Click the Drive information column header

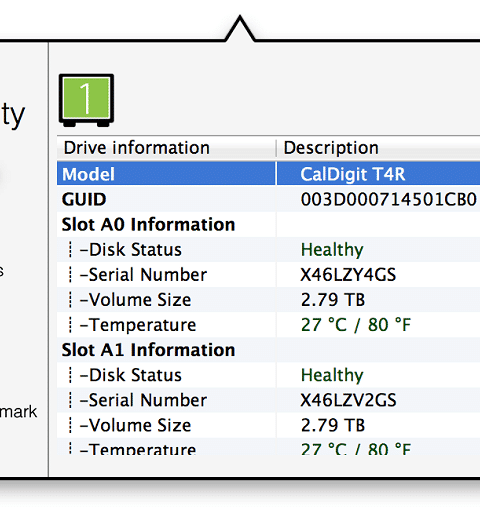click(x=137, y=148)
